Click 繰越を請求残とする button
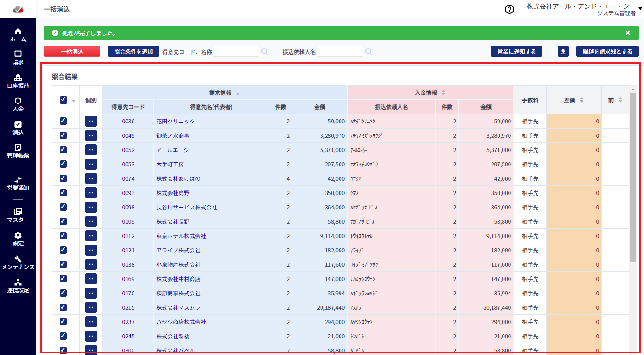Viewport: 644px width, 355px height. 608,51
